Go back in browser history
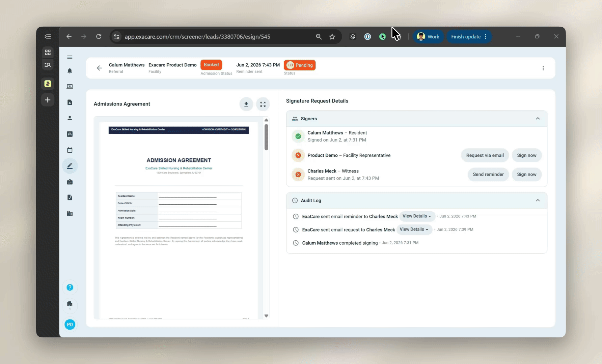The height and width of the screenshot is (364, 602). pos(69,36)
